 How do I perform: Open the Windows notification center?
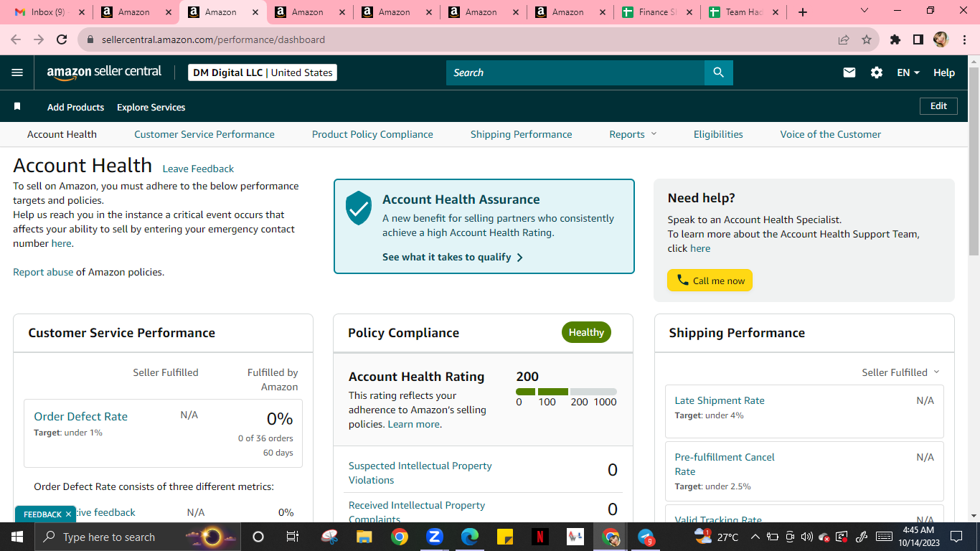[956, 537]
